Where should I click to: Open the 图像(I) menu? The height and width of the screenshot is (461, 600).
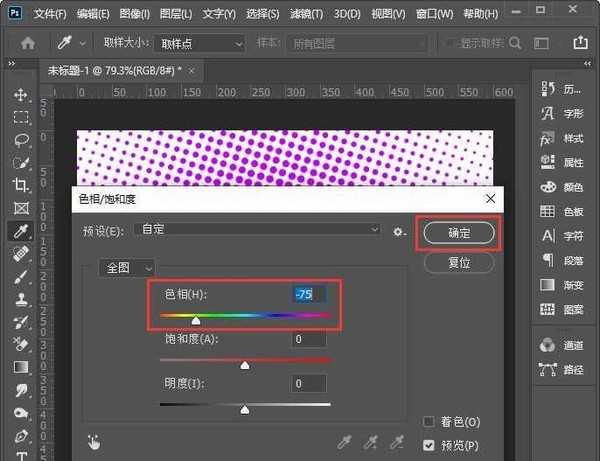[132, 15]
